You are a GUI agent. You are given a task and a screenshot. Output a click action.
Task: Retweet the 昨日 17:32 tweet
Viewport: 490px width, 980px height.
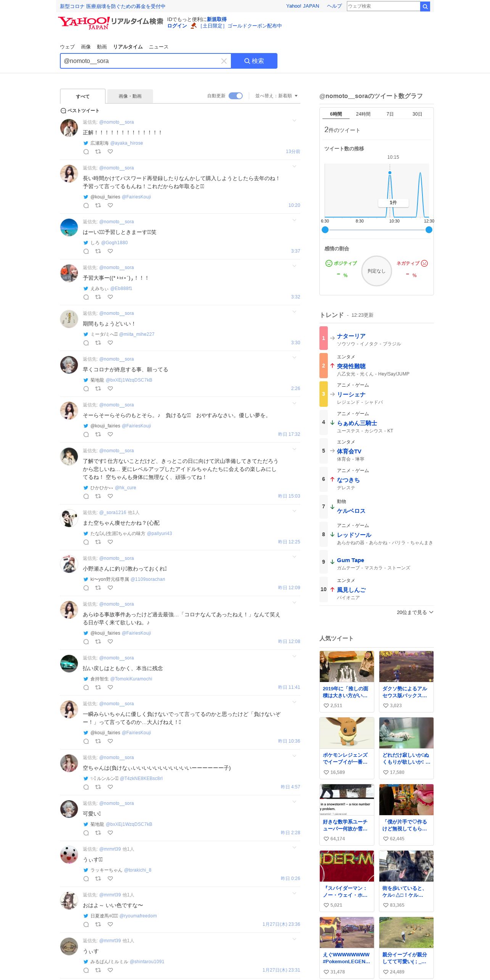pos(98,434)
